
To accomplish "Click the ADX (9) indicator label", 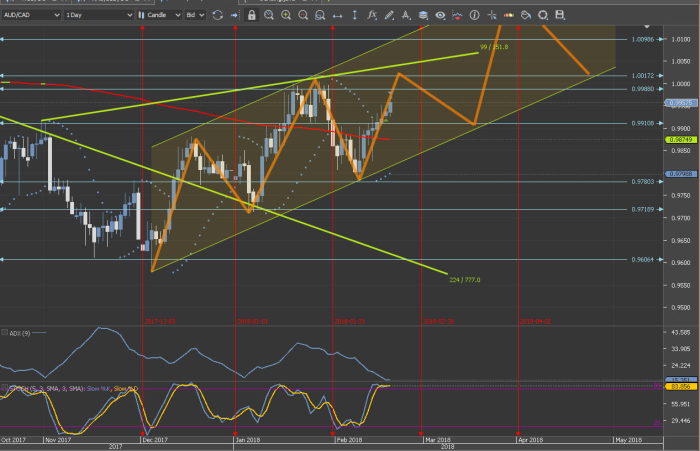I will pyautogui.click(x=20, y=333).
